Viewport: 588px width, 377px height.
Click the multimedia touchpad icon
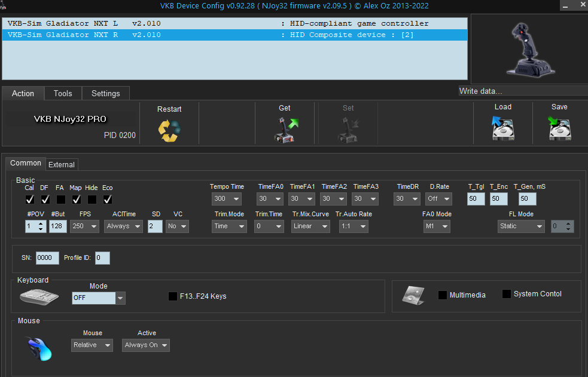coord(413,295)
